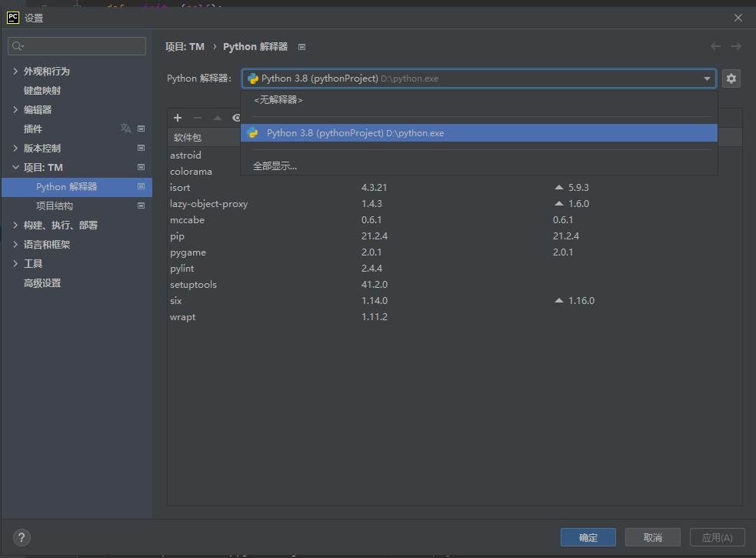Select the isort package row
Screen dimensions: 756x558
455,187
